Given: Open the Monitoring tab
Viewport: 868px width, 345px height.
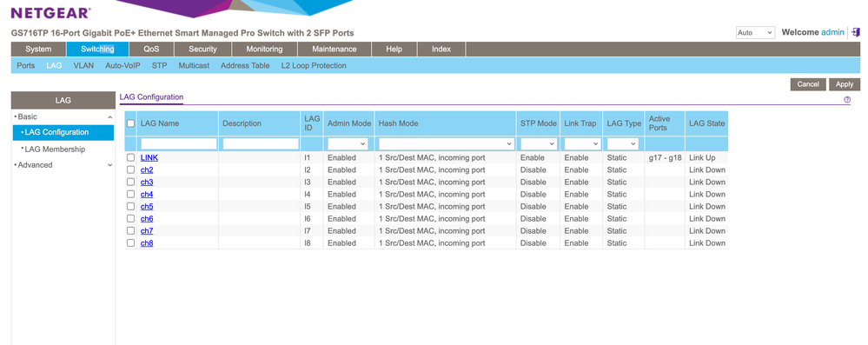Looking at the screenshot, I should coord(264,50).
